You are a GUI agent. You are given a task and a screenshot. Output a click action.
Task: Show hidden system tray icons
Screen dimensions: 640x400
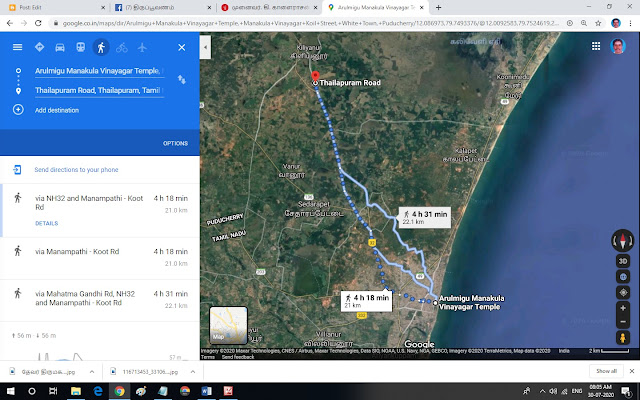coord(542,391)
